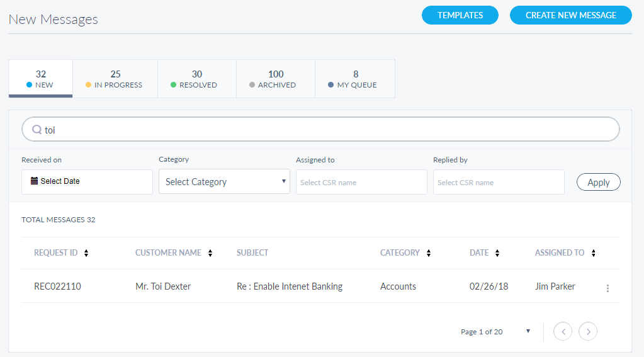644x357 pixels.
Task: Switch to the Resolved tab
Action: pos(196,79)
